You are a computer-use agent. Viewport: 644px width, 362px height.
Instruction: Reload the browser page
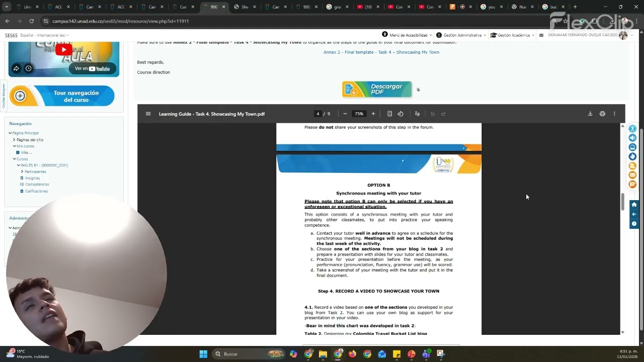[x=31, y=21]
